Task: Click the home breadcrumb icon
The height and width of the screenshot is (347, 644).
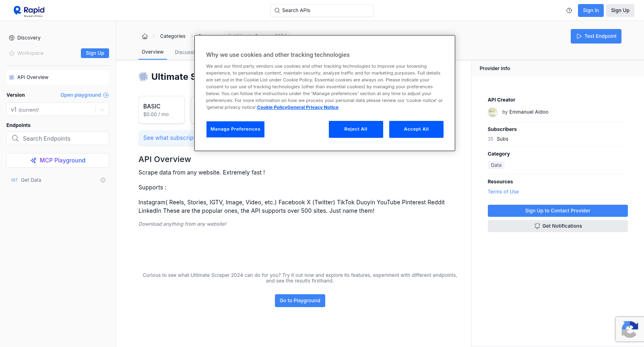Action: click(x=145, y=36)
